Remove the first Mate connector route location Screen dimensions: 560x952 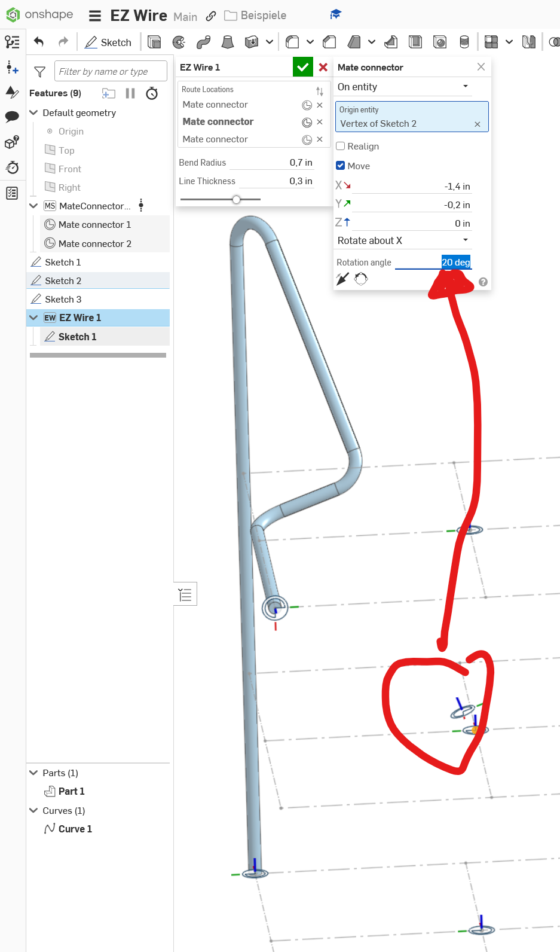click(x=320, y=105)
